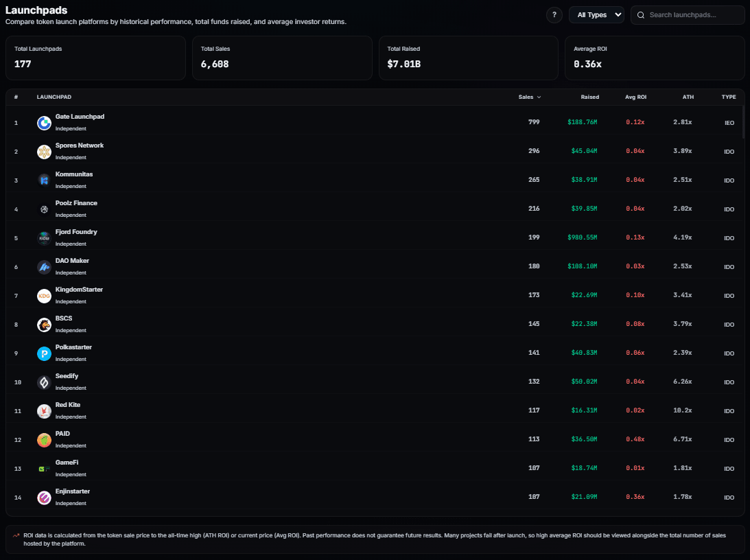This screenshot has width=750, height=560.
Task: Click the Kommunitas logo icon
Action: click(44, 180)
